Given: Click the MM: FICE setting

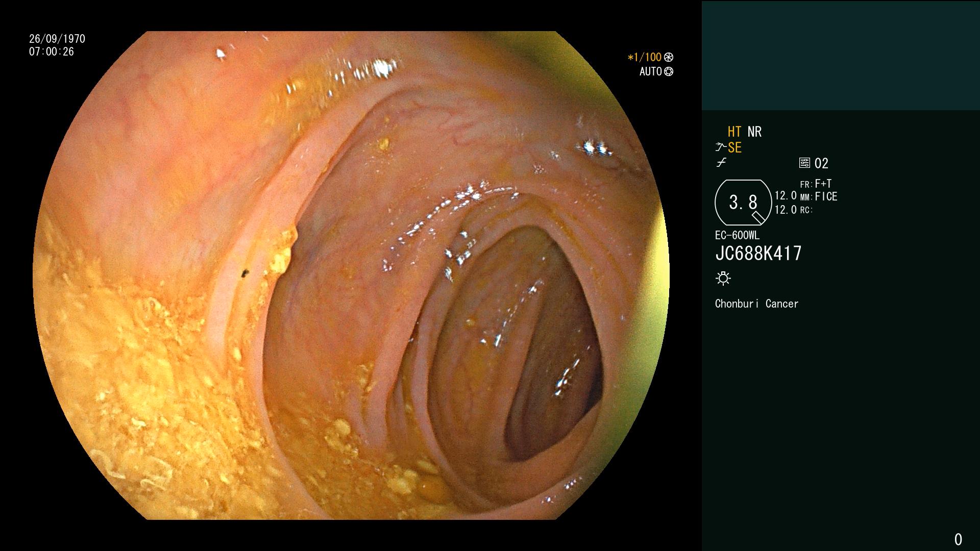Looking at the screenshot, I should point(819,197).
